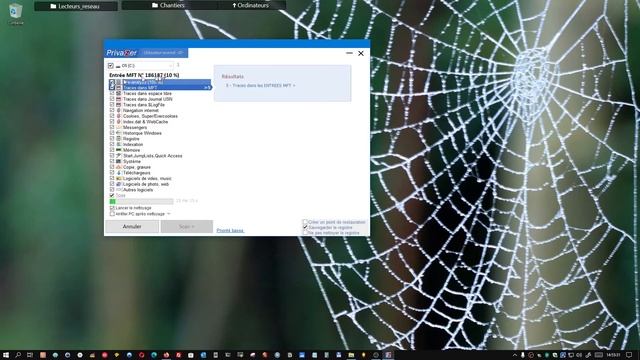This screenshot has width=640, height=360.
Task: Select the Messengers row text
Action: coord(135,128)
